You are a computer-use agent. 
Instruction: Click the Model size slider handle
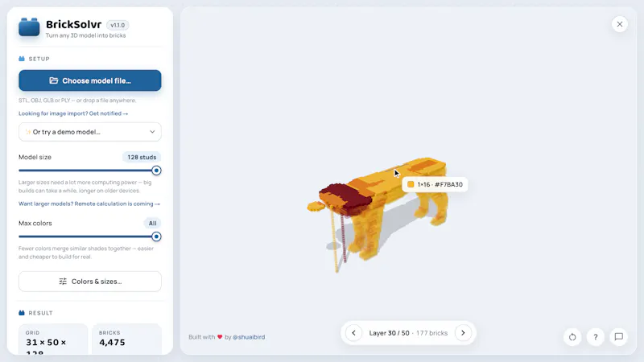[156, 171]
